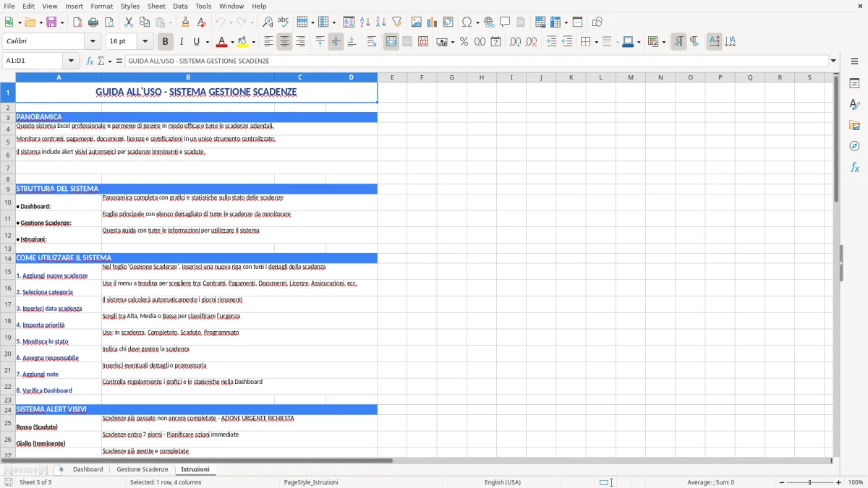Open sidebar Properties panel icon
This screenshot has height=488, width=868.
(x=854, y=84)
